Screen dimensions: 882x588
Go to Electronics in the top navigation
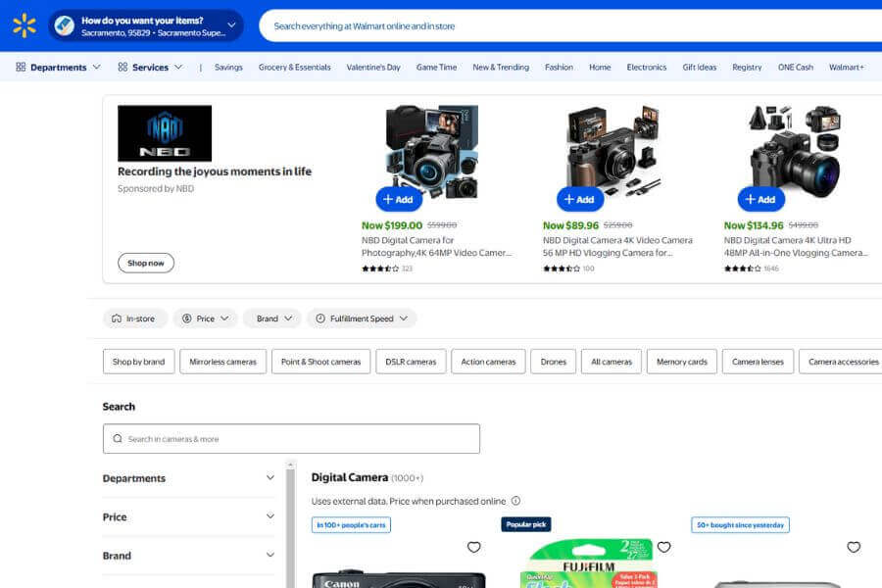[x=647, y=68]
